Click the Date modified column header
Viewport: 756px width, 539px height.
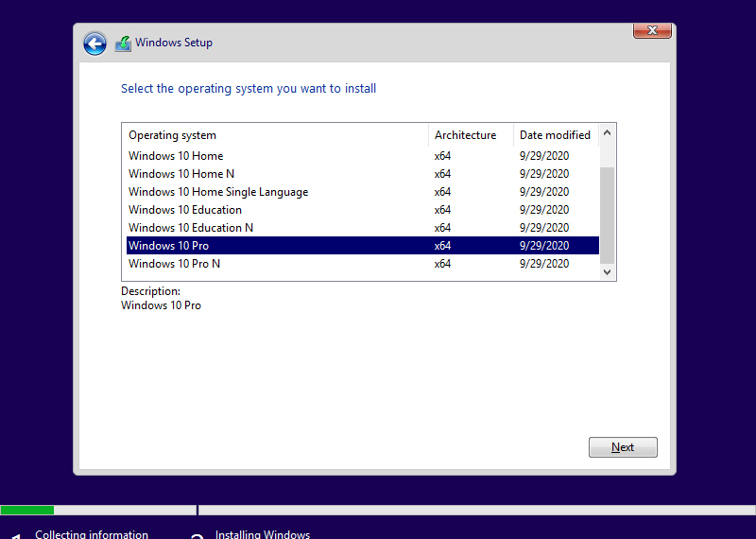click(556, 135)
